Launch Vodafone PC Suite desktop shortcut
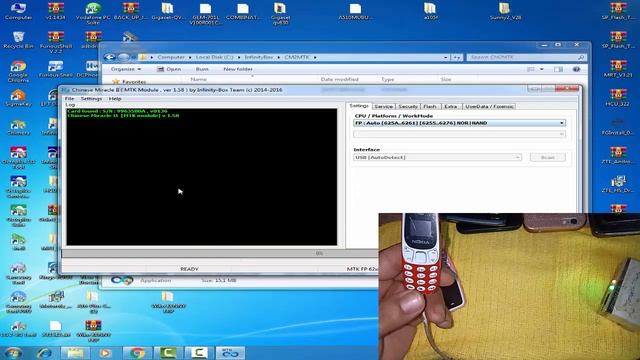Viewport: 640px width, 360px height. click(93, 13)
